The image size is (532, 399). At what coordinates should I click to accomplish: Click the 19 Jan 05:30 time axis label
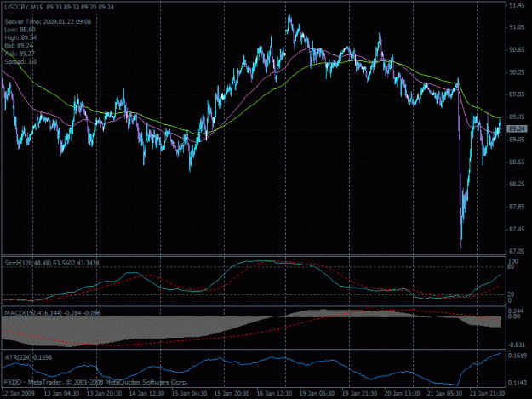(317, 393)
